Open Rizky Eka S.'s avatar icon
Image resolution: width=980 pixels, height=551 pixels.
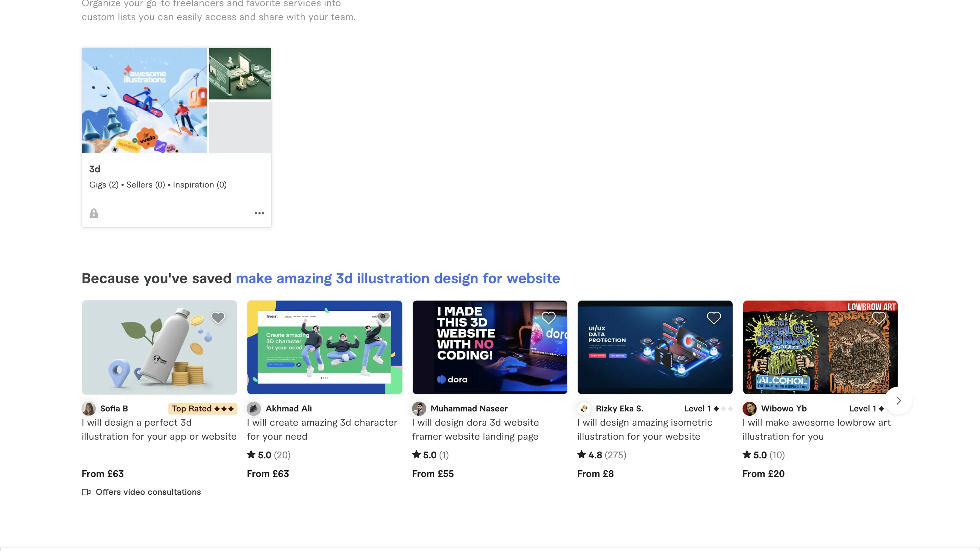[x=584, y=408]
